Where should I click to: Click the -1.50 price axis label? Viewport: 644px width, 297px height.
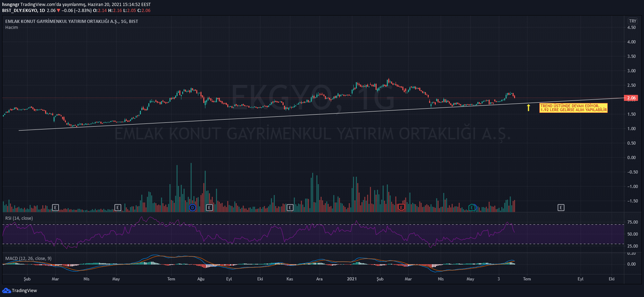pos(632,201)
